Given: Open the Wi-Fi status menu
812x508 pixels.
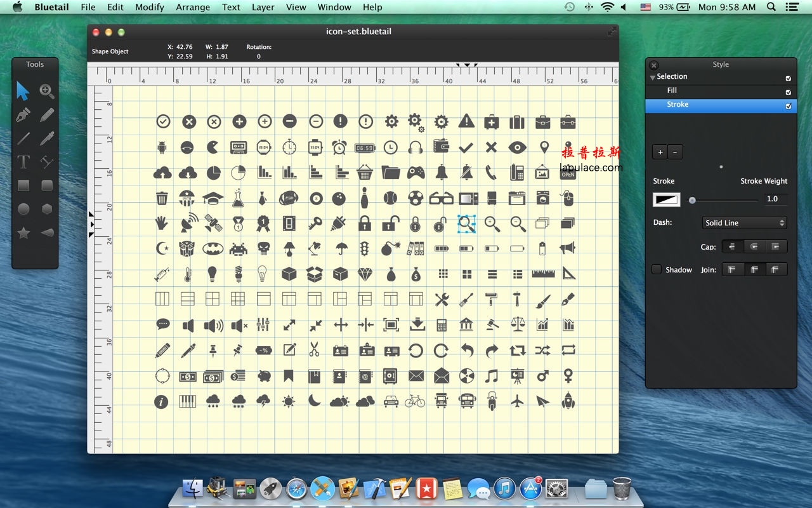Looking at the screenshot, I should click(608, 7).
